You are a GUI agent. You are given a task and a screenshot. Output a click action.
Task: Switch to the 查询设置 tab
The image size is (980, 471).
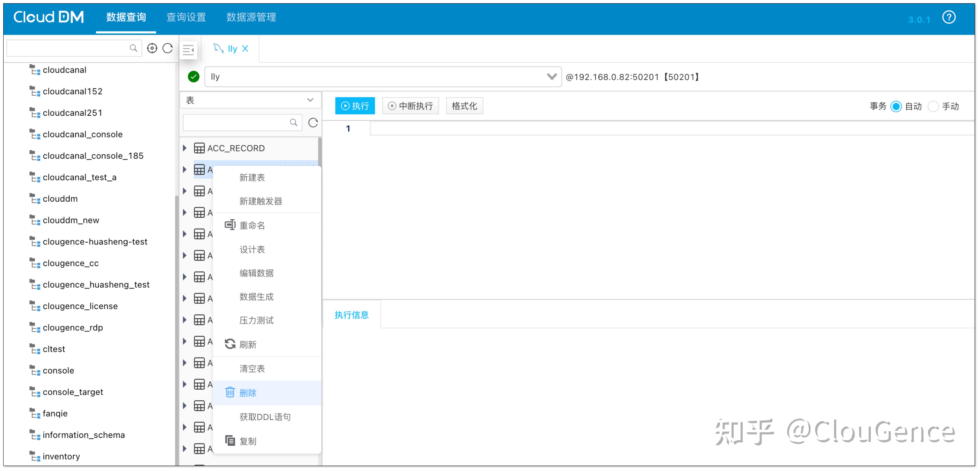(186, 17)
